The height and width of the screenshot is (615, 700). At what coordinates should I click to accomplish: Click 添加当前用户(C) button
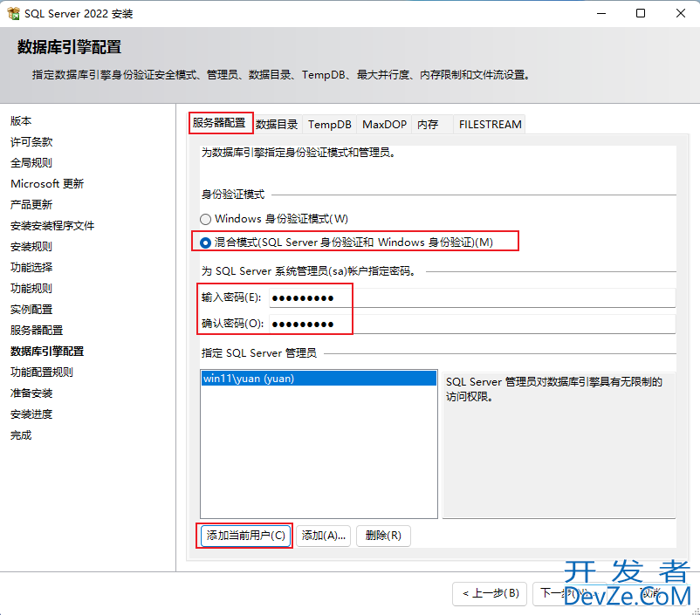pos(245,535)
